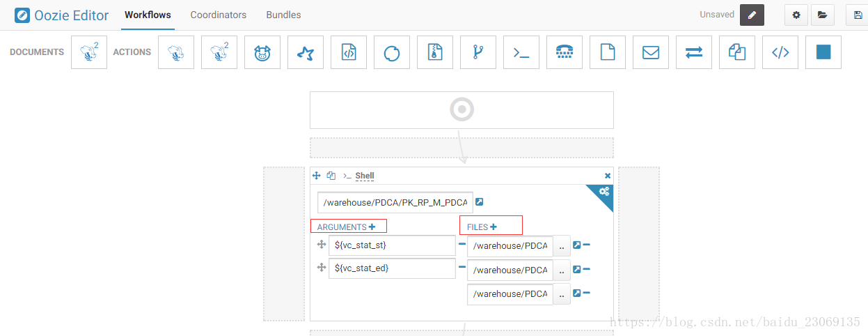This screenshot has height=336, width=868.
Task: Focus the ${vc_stat_ed} argument field
Action: click(392, 268)
